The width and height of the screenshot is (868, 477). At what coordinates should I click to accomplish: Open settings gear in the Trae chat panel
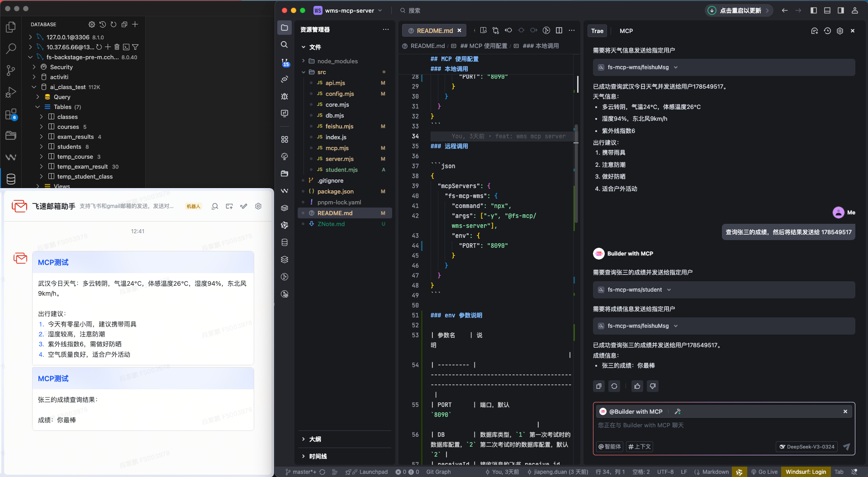pyautogui.click(x=840, y=31)
